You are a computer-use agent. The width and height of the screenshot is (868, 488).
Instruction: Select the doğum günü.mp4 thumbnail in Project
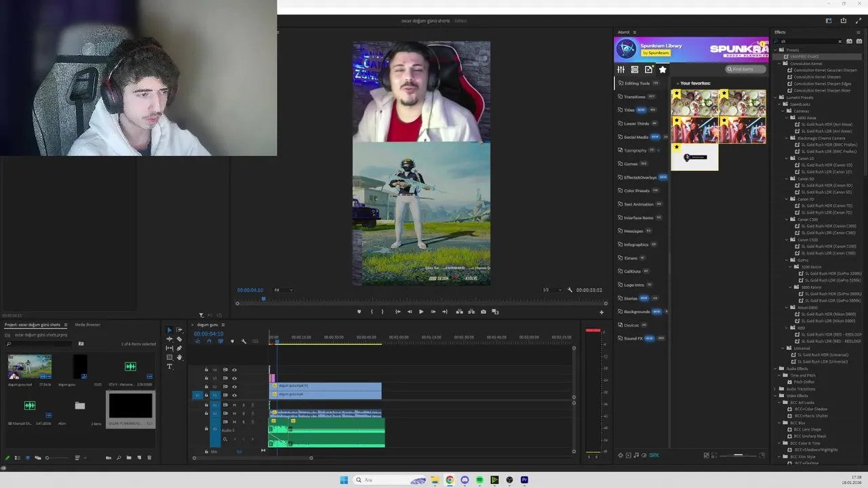(29, 367)
